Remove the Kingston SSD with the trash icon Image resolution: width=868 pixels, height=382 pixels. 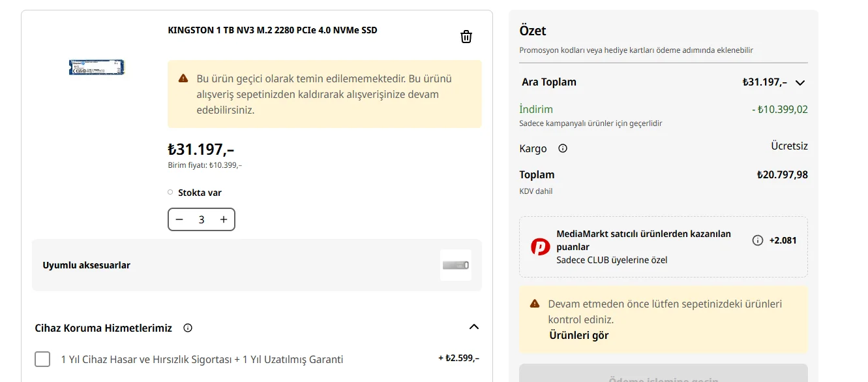pyautogui.click(x=466, y=37)
